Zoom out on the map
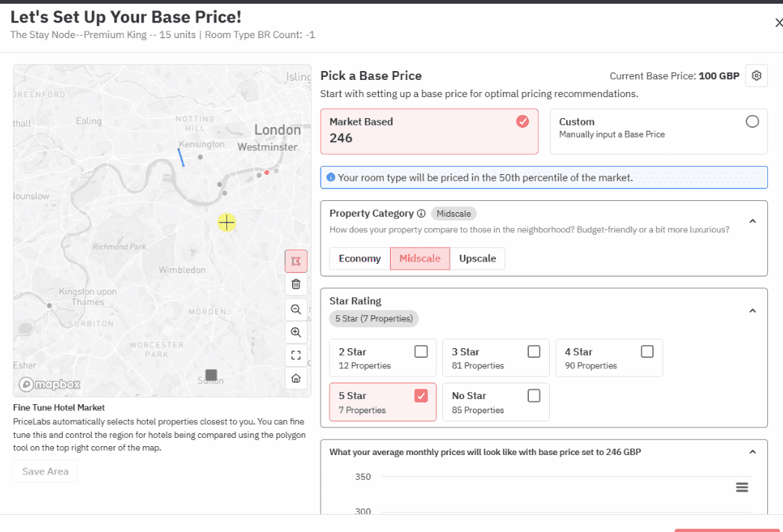The width and height of the screenshot is (783, 532). pos(295,309)
